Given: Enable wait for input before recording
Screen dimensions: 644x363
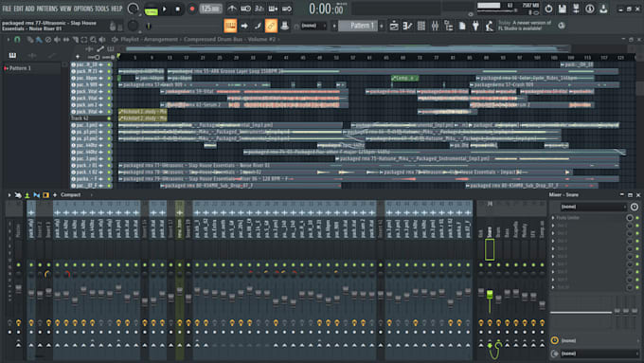Looking at the screenshot, I should [x=245, y=9].
